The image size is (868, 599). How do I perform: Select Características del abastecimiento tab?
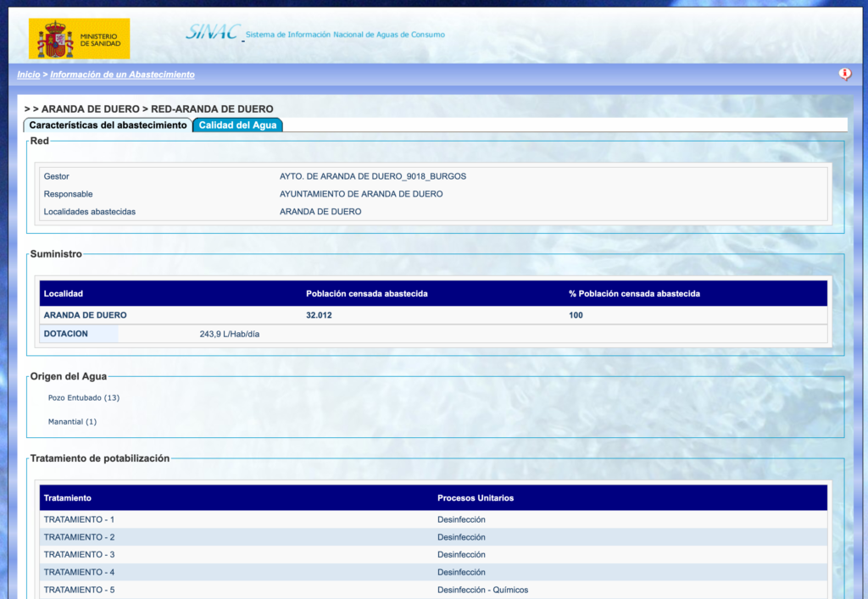pyautogui.click(x=108, y=125)
